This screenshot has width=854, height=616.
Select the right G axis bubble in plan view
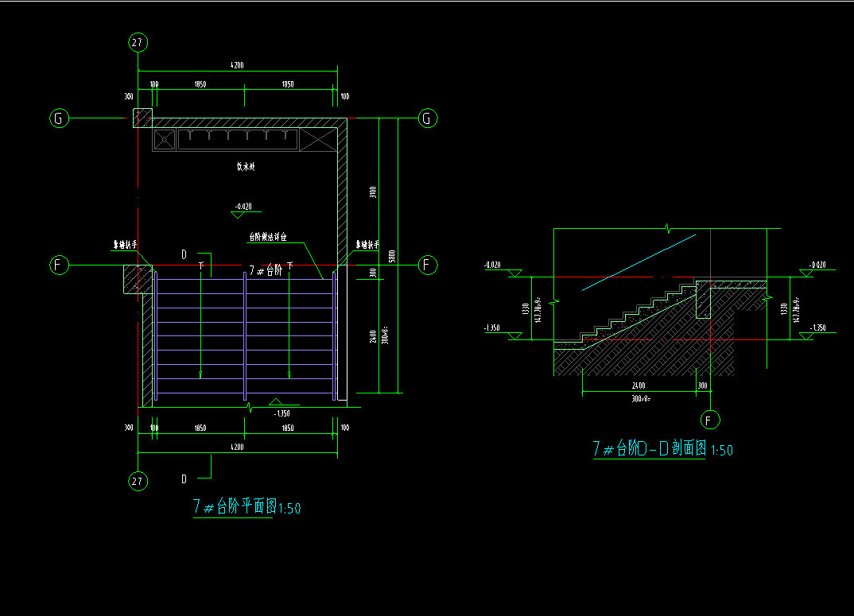pyautogui.click(x=428, y=119)
